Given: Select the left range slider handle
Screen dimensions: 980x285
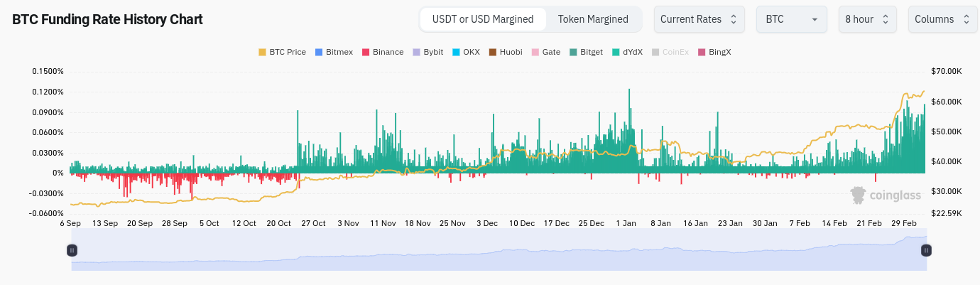Looking at the screenshot, I should tap(72, 250).
